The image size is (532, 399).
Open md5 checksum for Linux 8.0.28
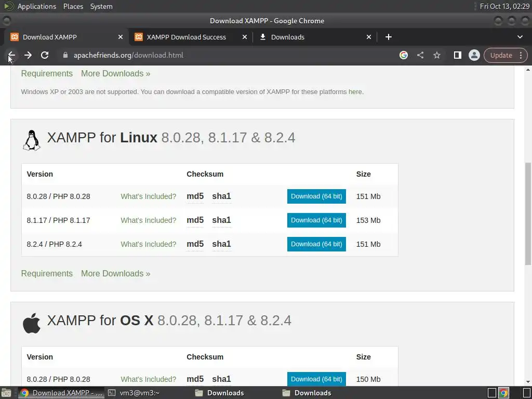pyautogui.click(x=195, y=196)
